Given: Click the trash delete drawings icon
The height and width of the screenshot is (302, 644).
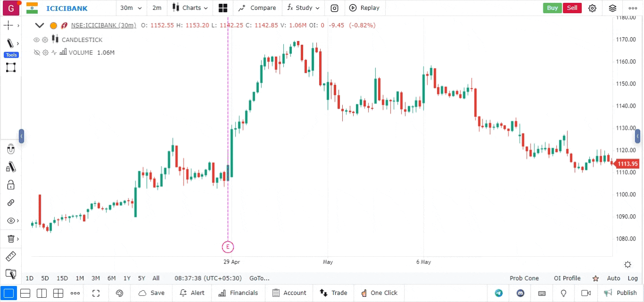Looking at the screenshot, I should (x=11, y=239).
